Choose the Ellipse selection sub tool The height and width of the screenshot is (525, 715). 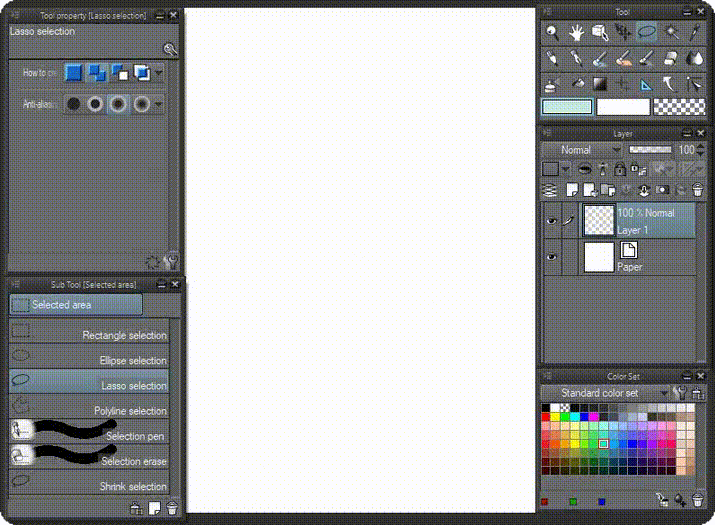[89, 356]
